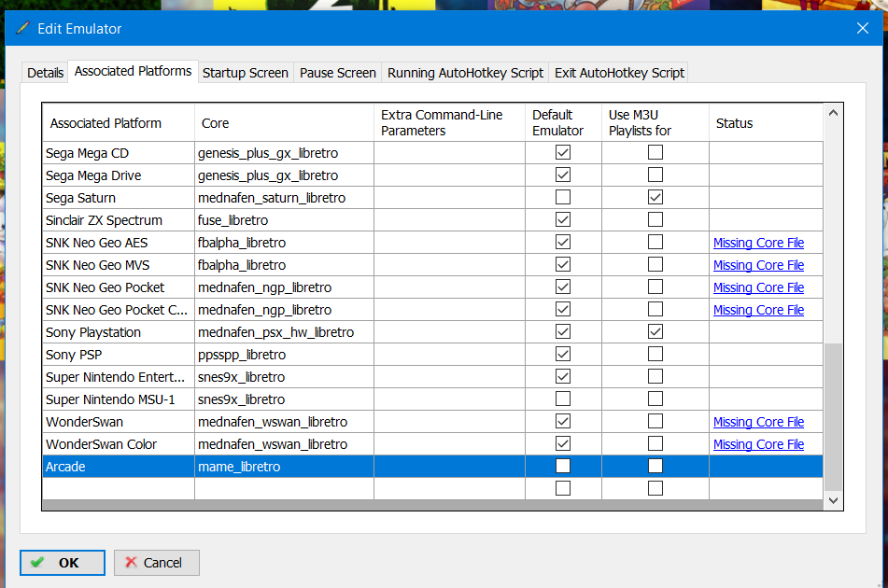888x588 pixels.
Task: Click the scroll up arrow of the table
Action: coord(833,113)
